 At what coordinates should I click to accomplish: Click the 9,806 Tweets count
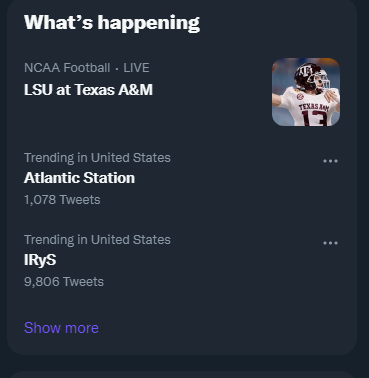tap(64, 282)
